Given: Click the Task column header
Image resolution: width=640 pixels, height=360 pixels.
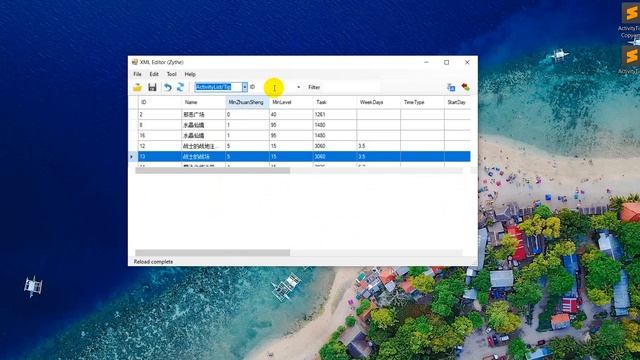Looking at the screenshot, I should [335, 102].
